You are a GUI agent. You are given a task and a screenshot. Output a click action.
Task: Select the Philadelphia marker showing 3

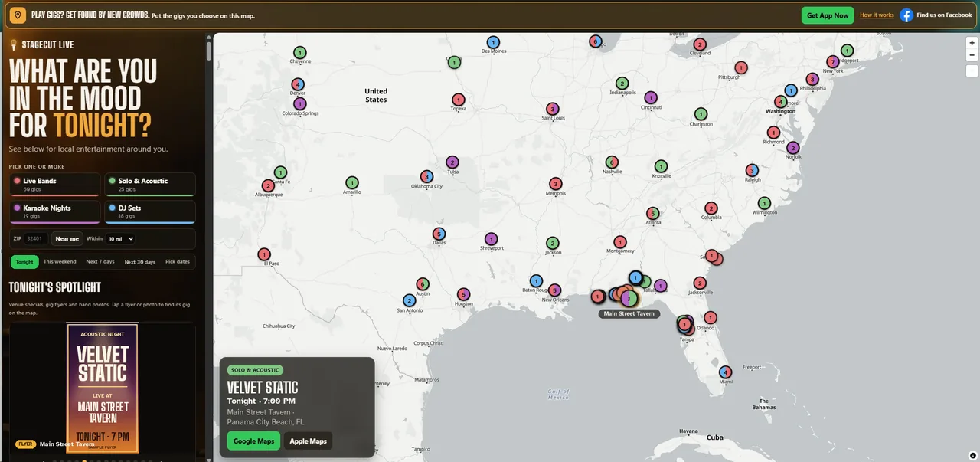click(812, 80)
